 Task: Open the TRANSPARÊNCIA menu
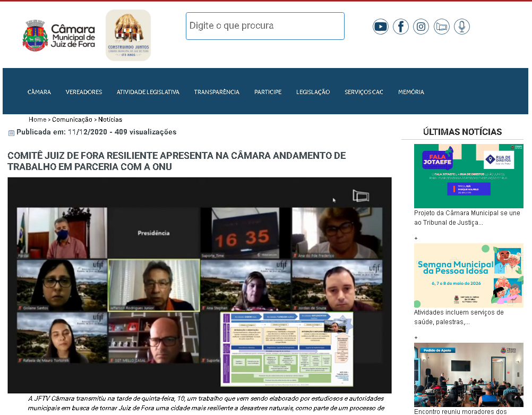pos(217,92)
